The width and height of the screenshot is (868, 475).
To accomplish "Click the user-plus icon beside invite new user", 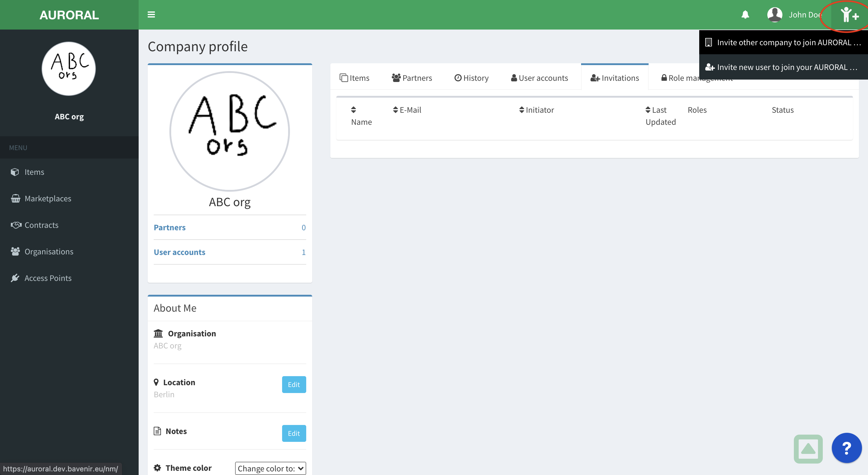I will pyautogui.click(x=710, y=67).
